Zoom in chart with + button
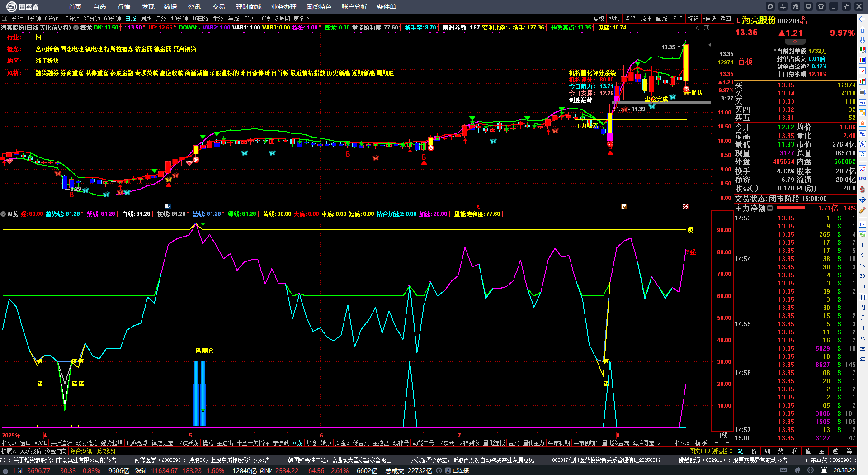The width and height of the screenshot is (868, 475). [717, 443]
